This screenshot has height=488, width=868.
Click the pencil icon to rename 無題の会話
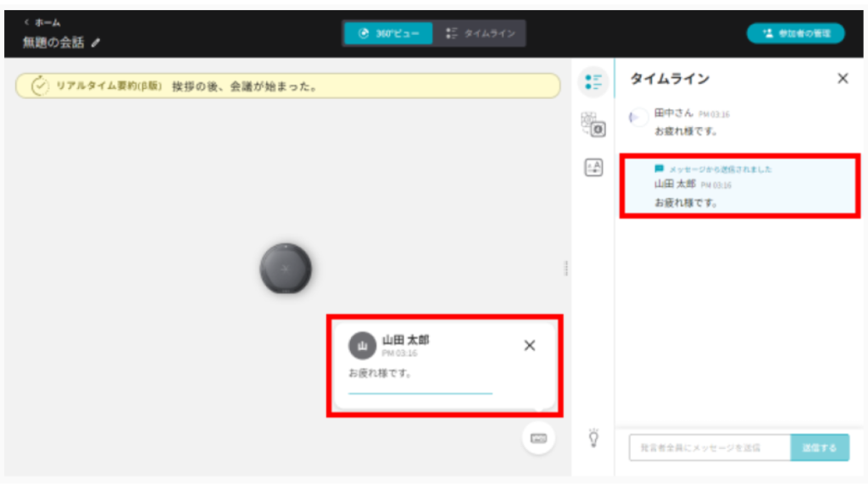pos(96,42)
